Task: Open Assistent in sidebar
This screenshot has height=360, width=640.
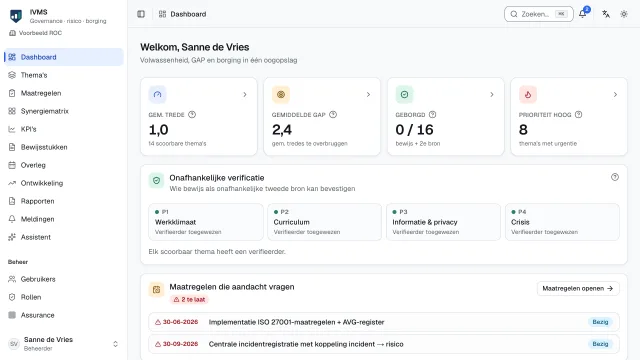Action: 64,237
